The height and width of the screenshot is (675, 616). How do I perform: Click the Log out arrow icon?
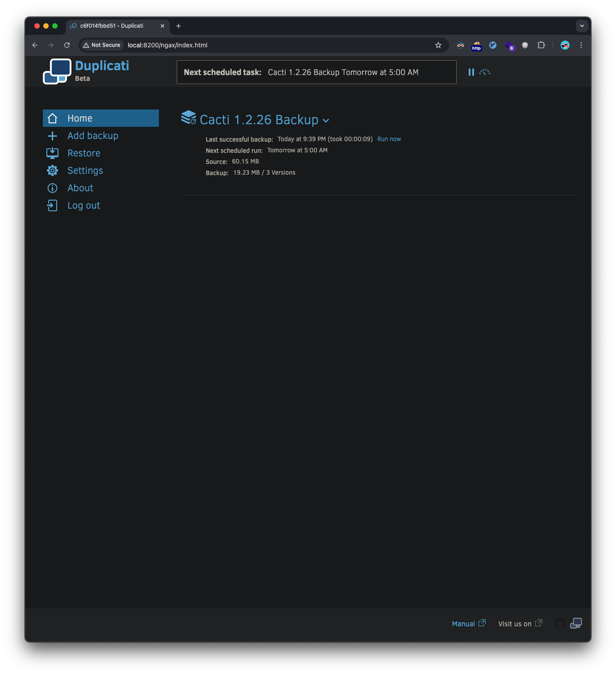point(52,205)
